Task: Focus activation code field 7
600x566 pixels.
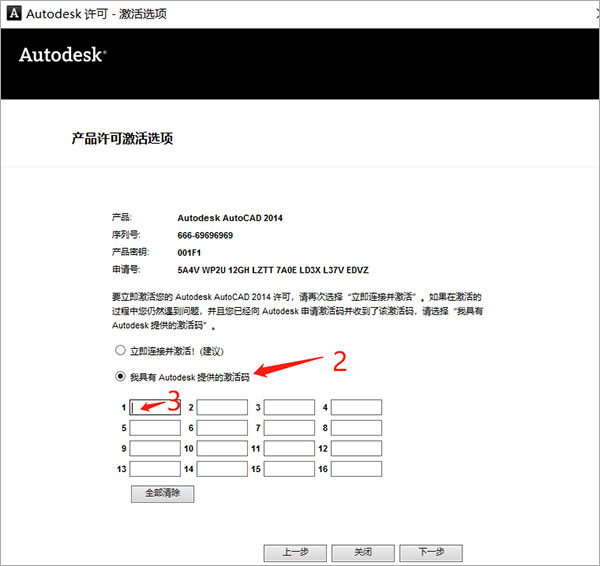Action: pyautogui.click(x=289, y=428)
